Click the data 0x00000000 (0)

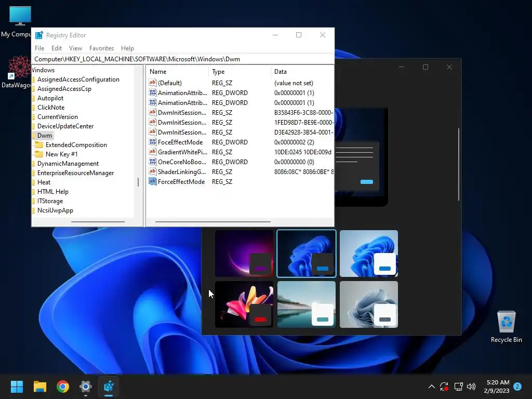tap(294, 162)
